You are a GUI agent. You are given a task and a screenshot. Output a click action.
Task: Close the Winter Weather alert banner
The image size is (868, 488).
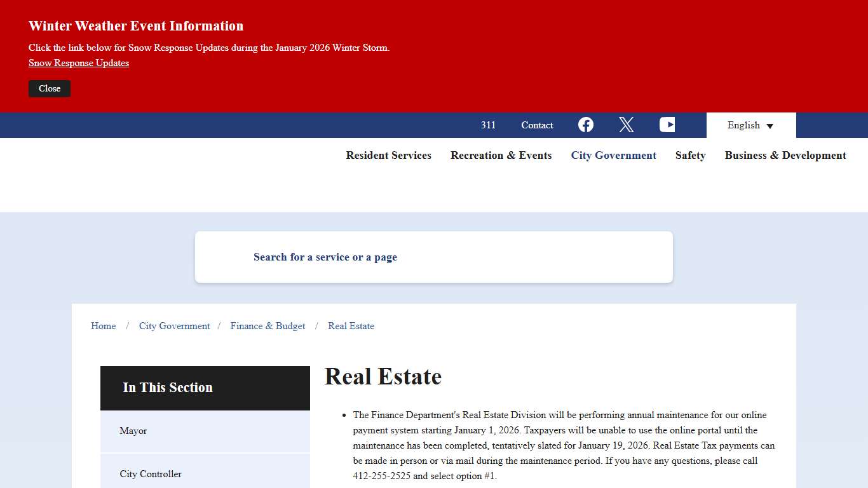click(x=49, y=88)
